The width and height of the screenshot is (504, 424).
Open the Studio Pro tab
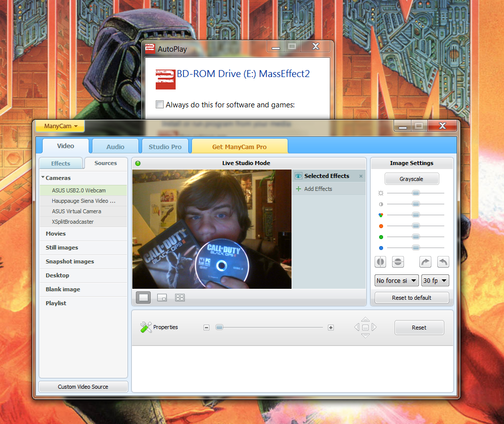click(165, 147)
